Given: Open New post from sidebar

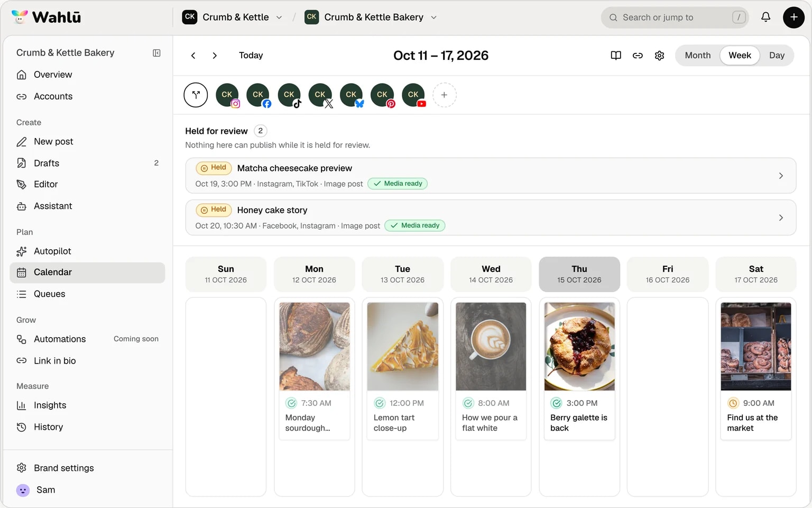Looking at the screenshot, I should [87, 142].
